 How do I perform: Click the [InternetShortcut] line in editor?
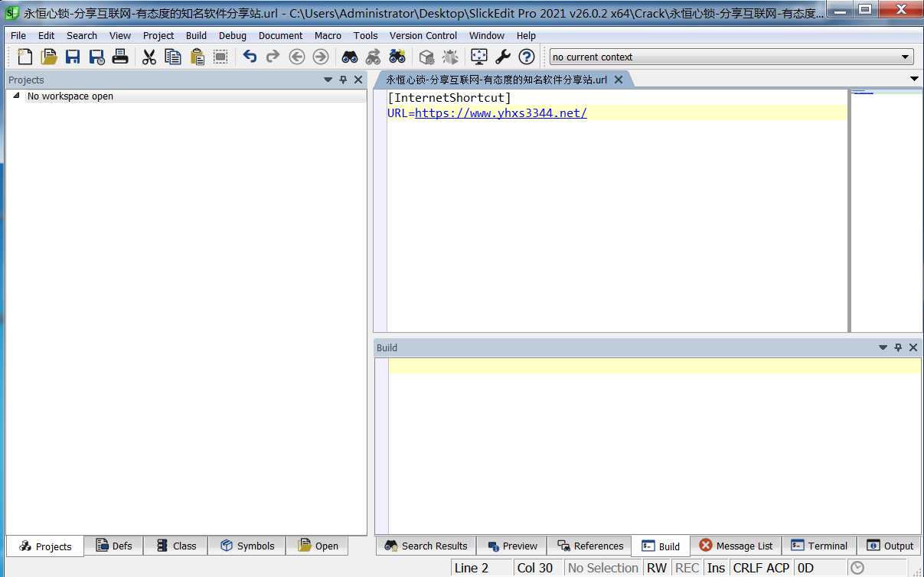(x=449, y=98)
